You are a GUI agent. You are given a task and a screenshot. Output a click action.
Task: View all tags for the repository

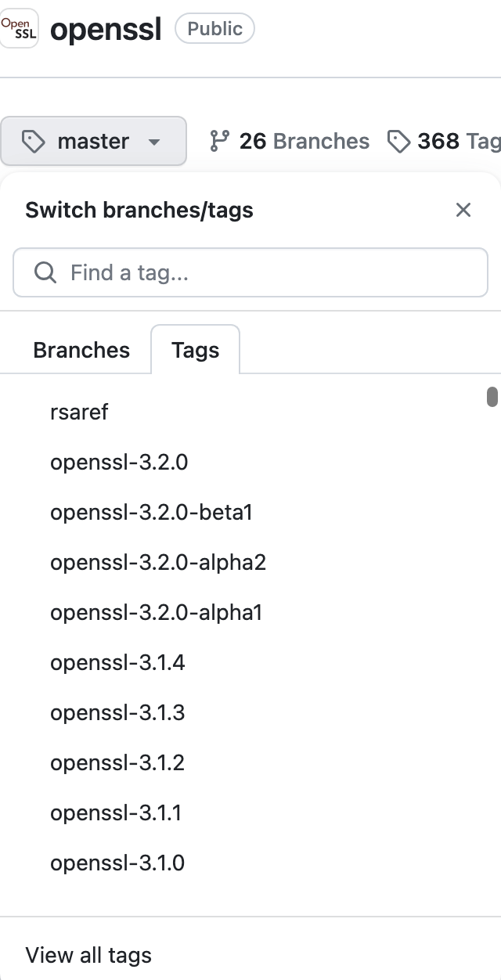(88, 955)
